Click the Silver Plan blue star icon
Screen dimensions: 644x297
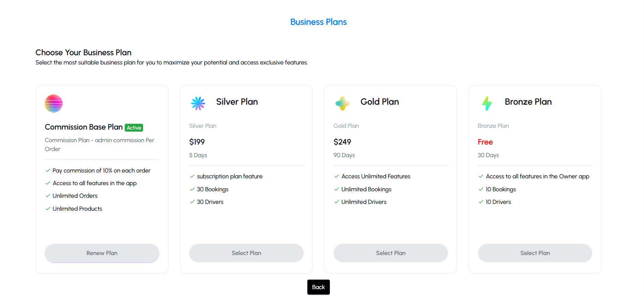coord(198,103)
